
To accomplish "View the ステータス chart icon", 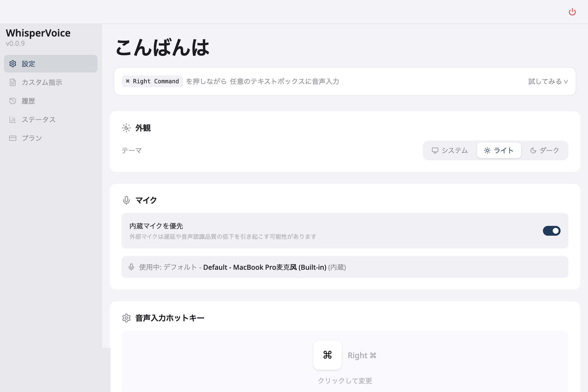I will pyautogui.click(x=13, y=120).
